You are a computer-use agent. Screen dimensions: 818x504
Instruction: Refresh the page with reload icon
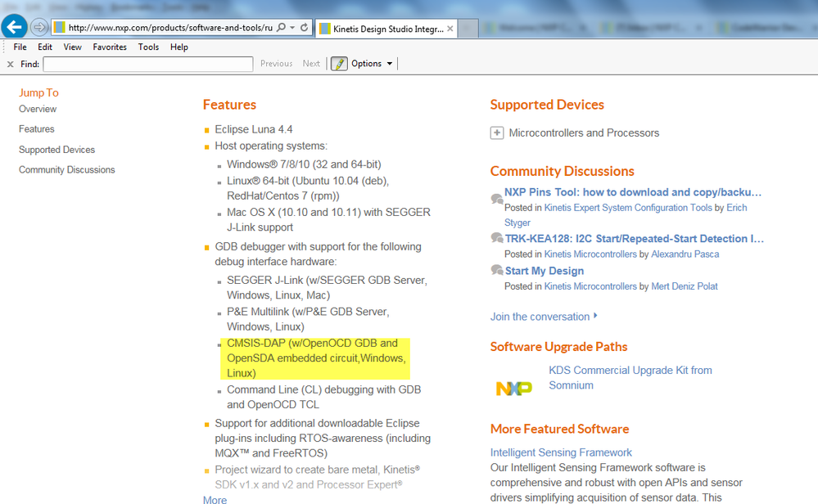click(x=304, y=27)
